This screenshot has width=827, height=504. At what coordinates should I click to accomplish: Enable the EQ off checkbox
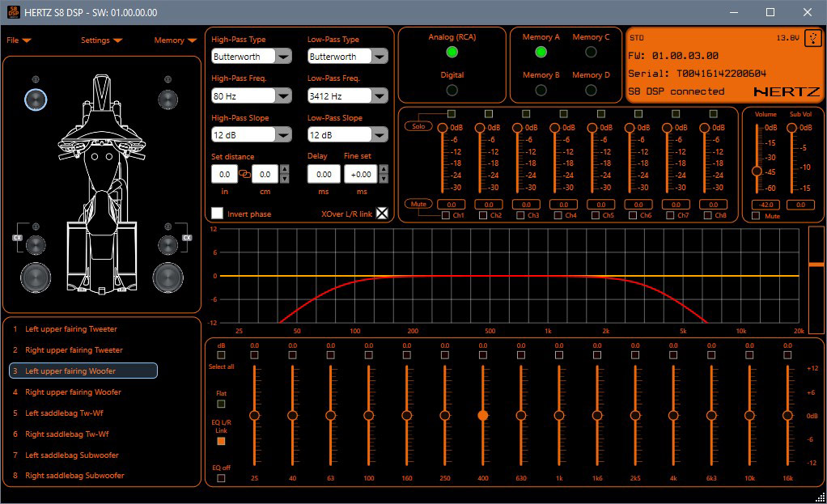[221, 478]
